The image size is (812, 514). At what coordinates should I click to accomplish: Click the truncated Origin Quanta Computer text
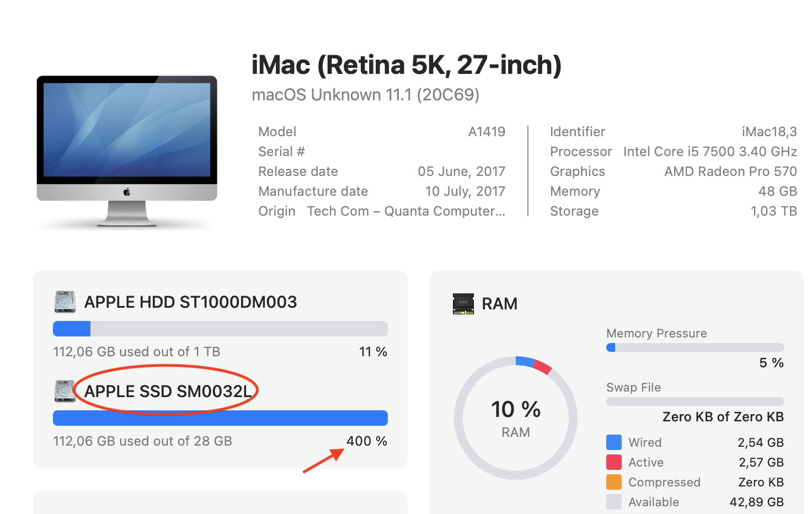tap(406, 211)
